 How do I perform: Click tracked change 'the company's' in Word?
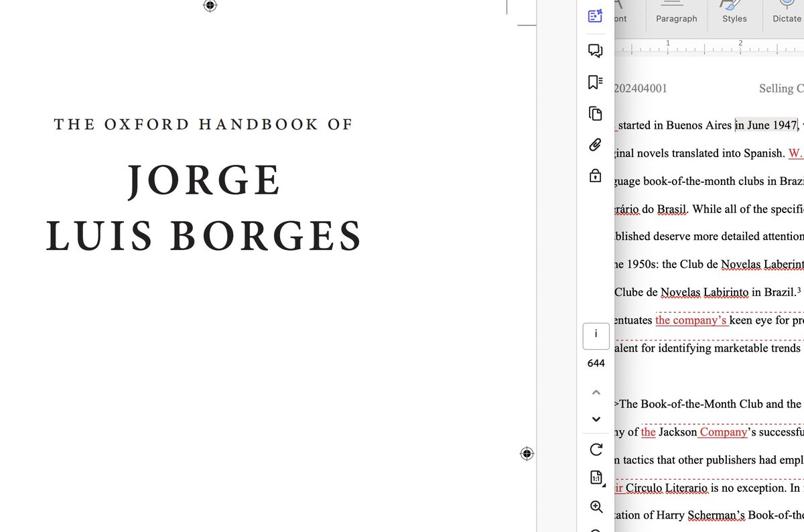(x=691, y=320)
